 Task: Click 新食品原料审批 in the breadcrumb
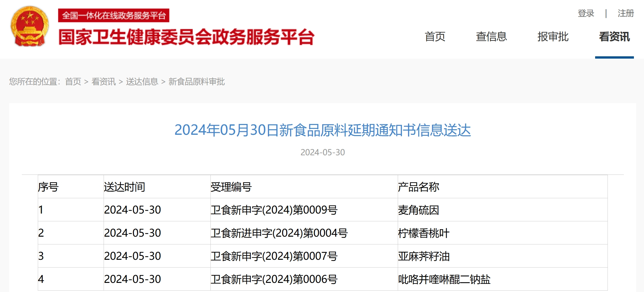click(196, 82)
